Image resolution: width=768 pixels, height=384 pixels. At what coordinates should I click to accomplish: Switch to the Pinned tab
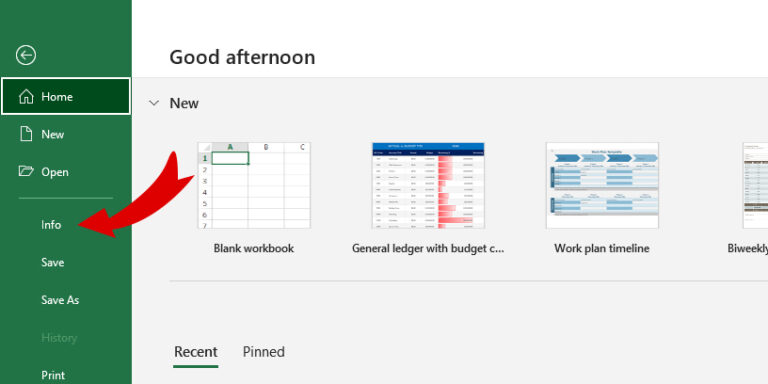(264, 352)
